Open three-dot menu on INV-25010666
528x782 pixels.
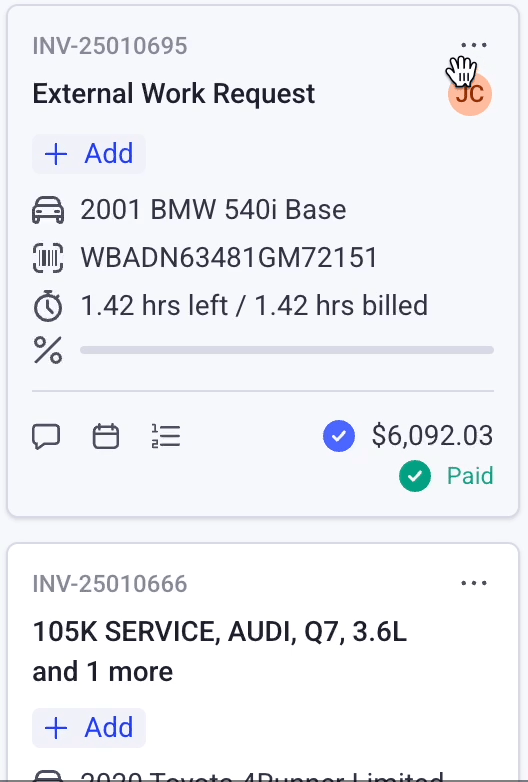point(474,583)
